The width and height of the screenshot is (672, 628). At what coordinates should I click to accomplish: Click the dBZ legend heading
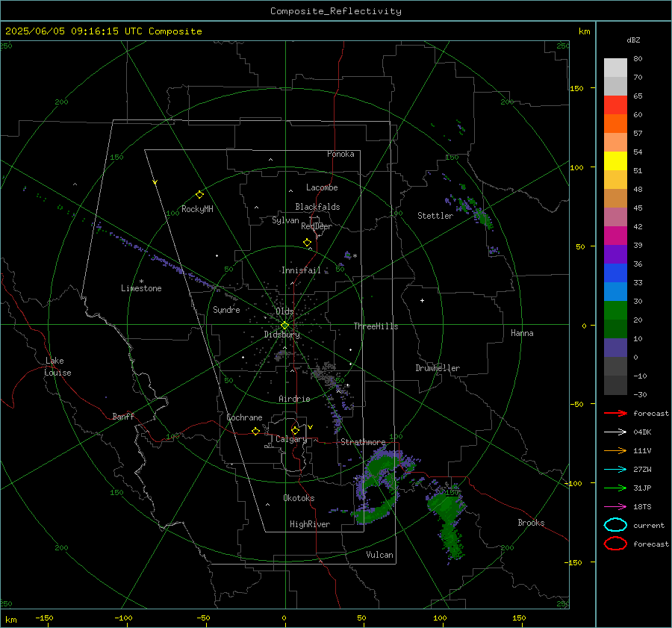pos(633,40)
